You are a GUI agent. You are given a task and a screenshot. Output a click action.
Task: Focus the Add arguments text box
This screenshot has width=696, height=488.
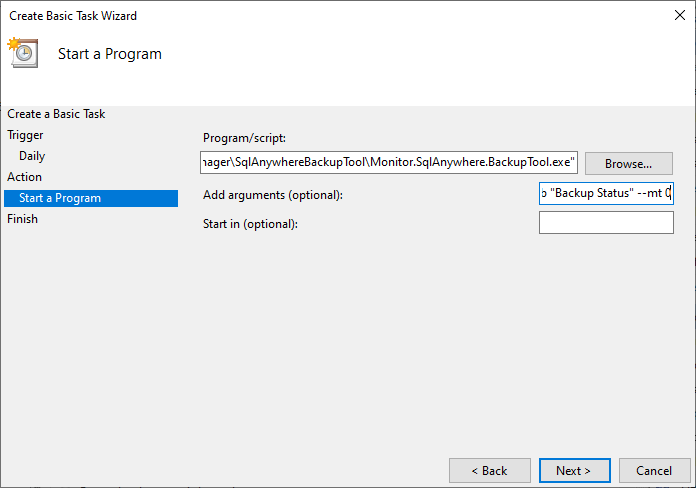pos(605,194)
